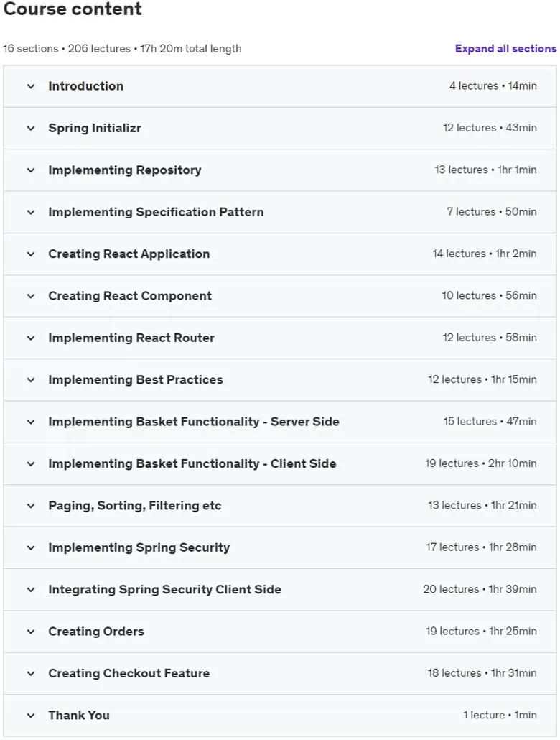Click chevron beside Paging, Sorting, Filtering etc
This screenshot has width=560, height=740.
click(x=31, y=507)
